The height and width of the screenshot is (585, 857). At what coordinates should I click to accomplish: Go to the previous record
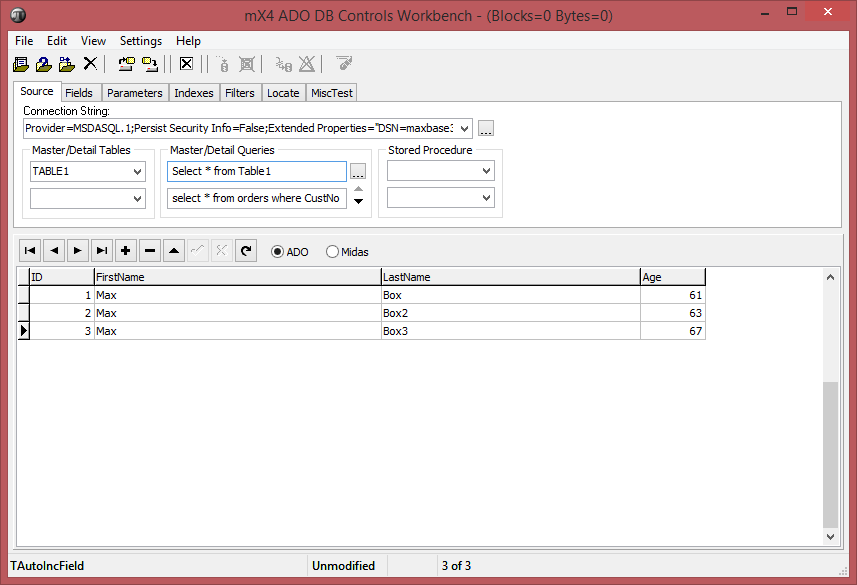click(x=54, y=251)
